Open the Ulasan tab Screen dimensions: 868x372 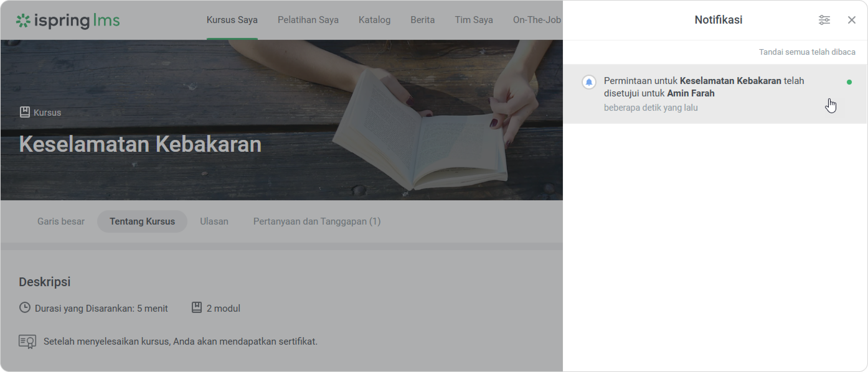[x=214, y=221]
